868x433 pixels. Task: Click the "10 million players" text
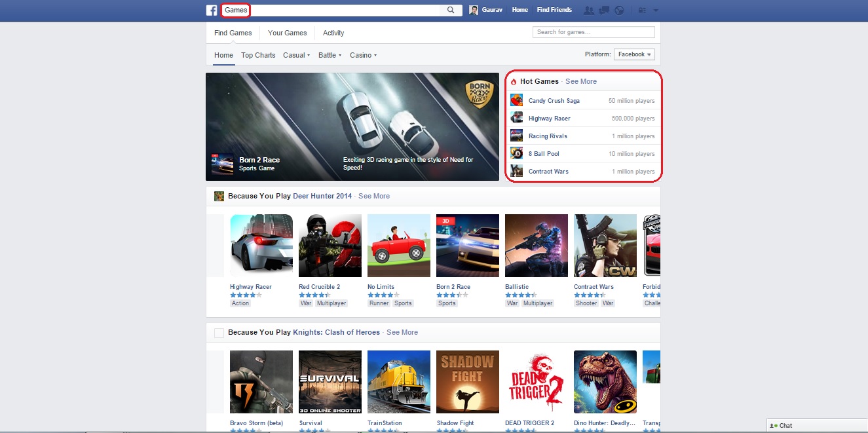pos(632,154)
